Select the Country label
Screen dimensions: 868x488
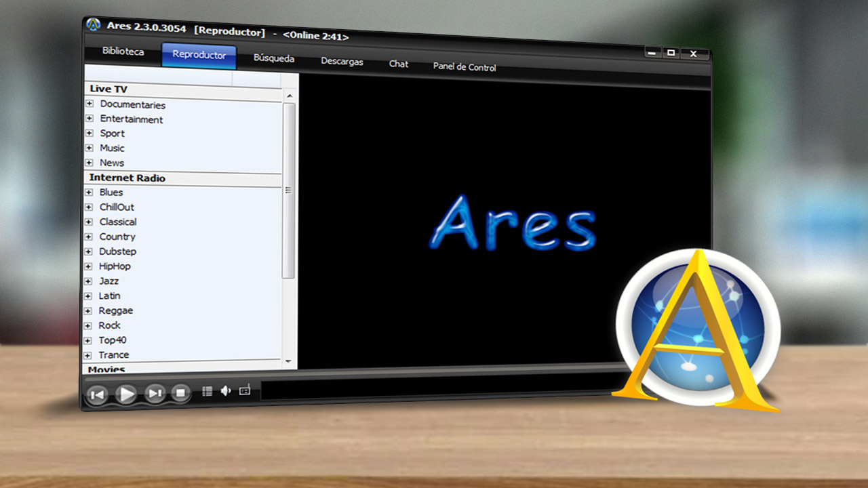pyautogui.click(x=117, y=237)
